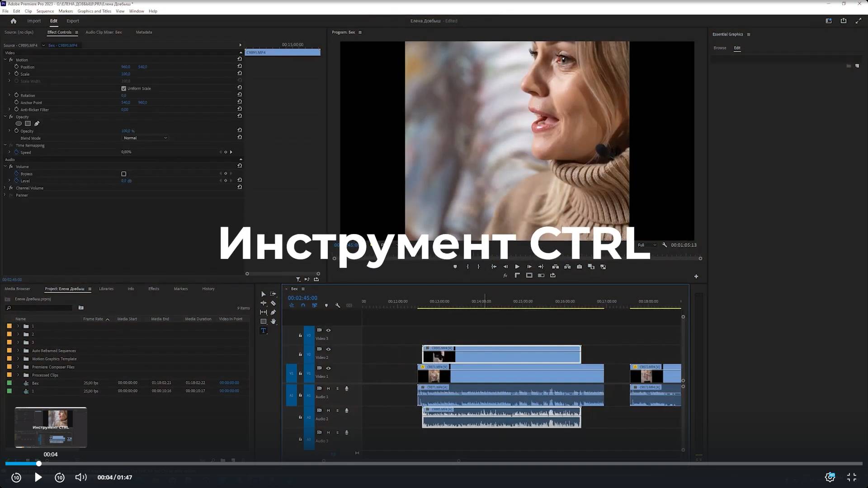
Task: Expand the Motion Graphics Template folder
Action: click(x=18, y=359)
